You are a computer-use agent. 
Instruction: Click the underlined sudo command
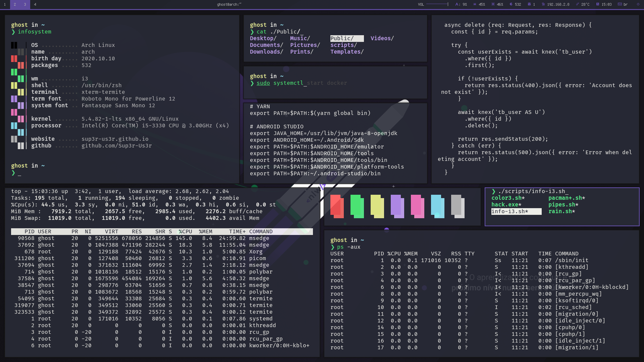[x=263, y=83]
